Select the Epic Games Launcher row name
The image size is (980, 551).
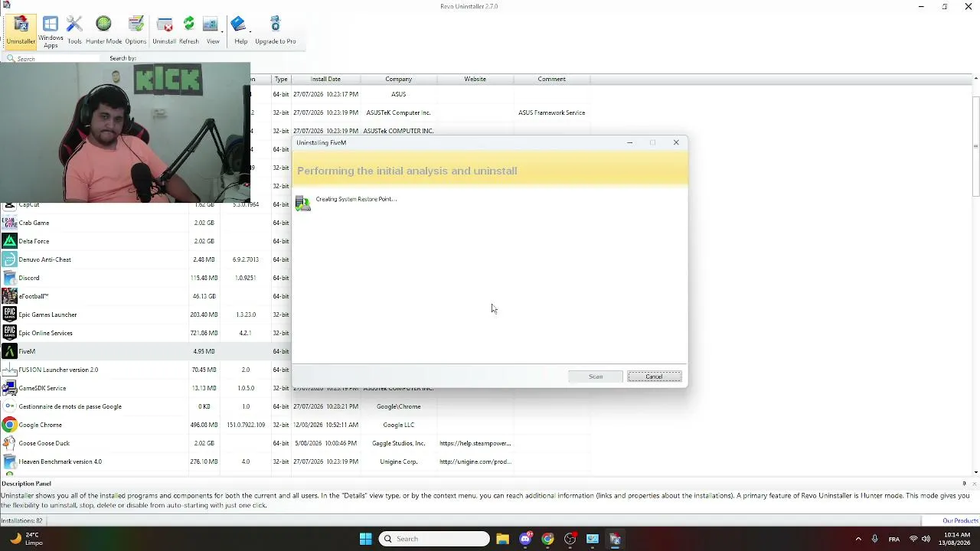point(47,315)
